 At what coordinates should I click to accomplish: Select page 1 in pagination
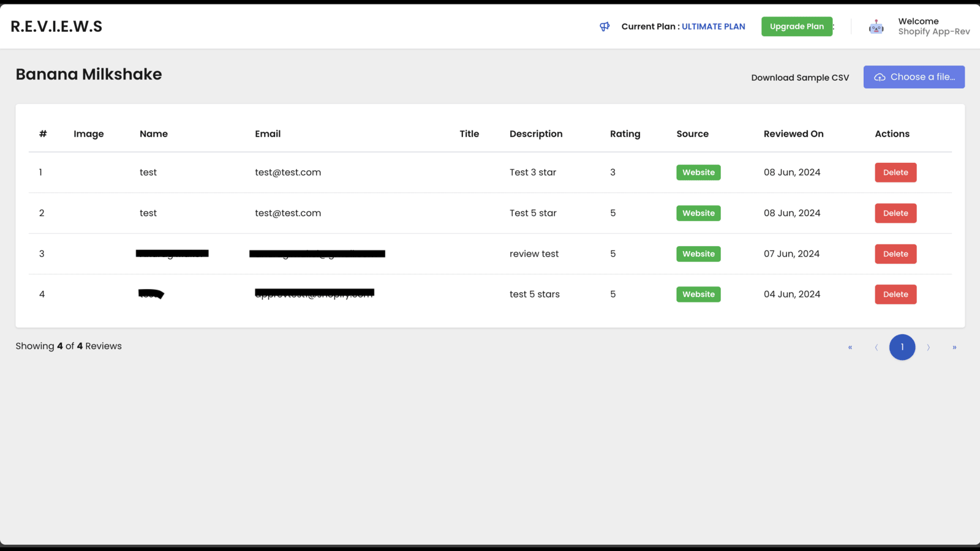(902, 347)
